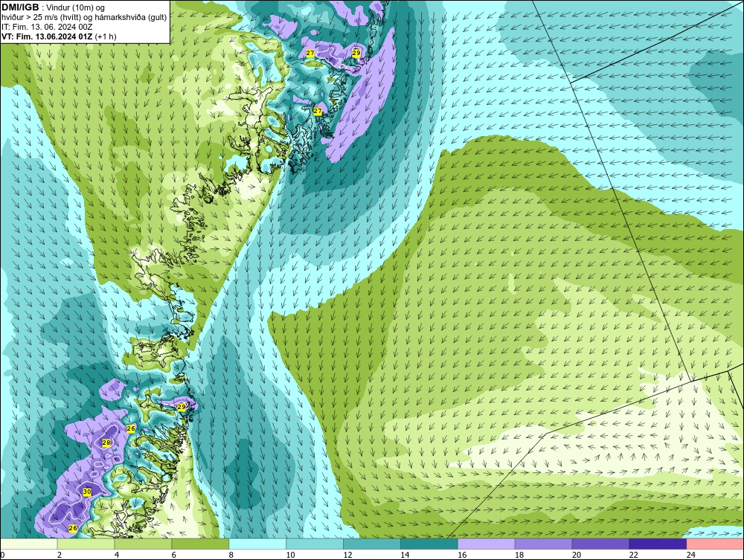This screenshot has width=744, height=560.
Task: Click the lavender 16–18 m/s legend swatch
Action: [x=486, y=544]
